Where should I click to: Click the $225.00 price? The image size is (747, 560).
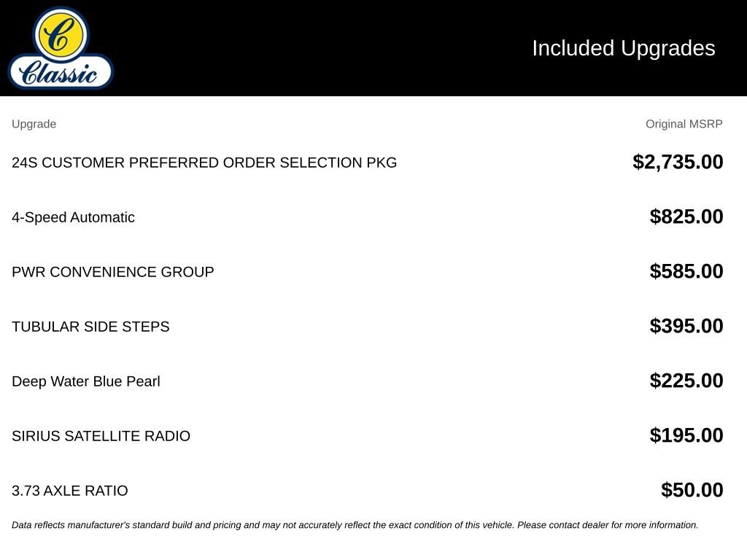pos(686,381)
